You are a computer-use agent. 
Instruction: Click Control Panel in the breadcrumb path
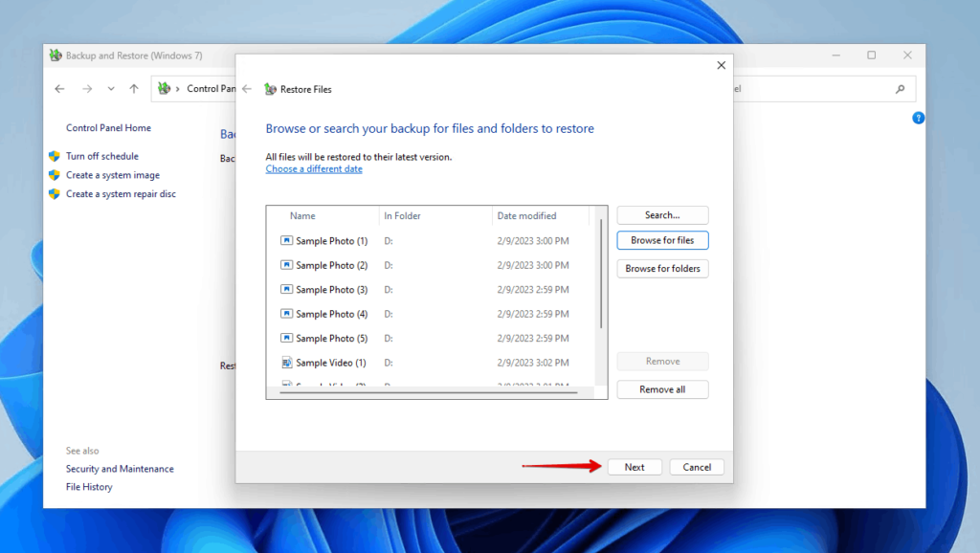[211, 88]
